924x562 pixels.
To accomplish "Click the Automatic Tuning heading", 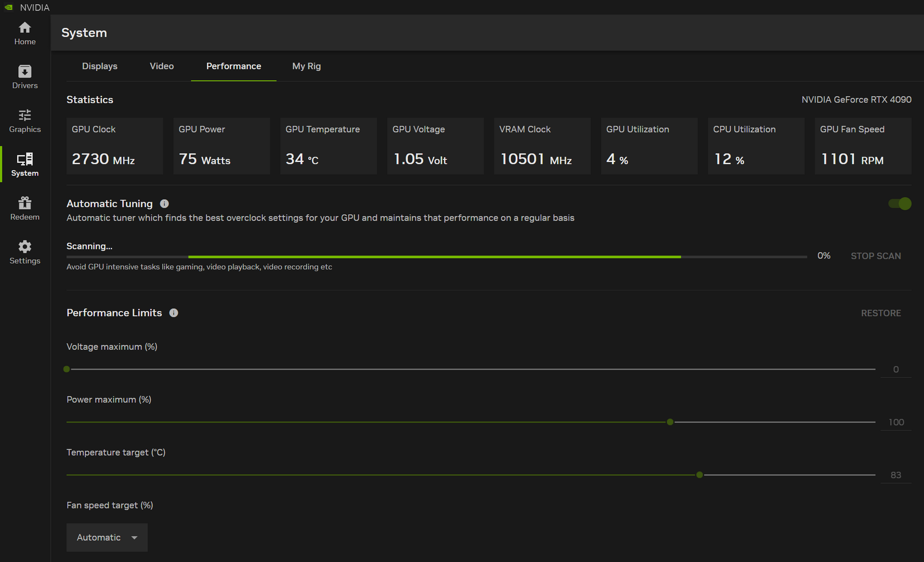I will tap(110, 203).
